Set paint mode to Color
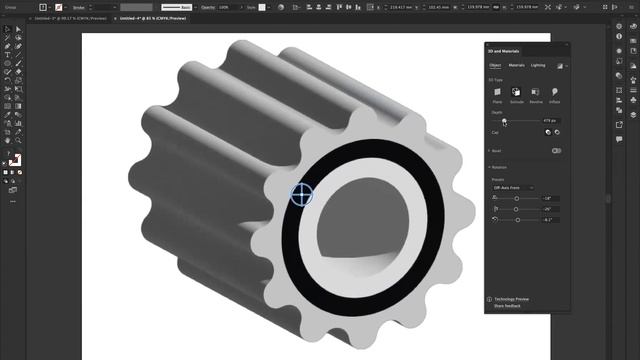 (x=5, y=172)
